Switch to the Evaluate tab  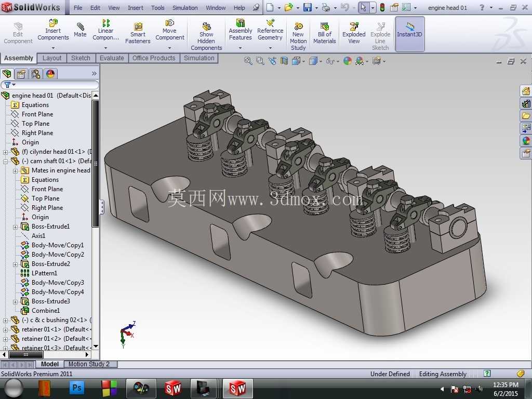[112, 58]
